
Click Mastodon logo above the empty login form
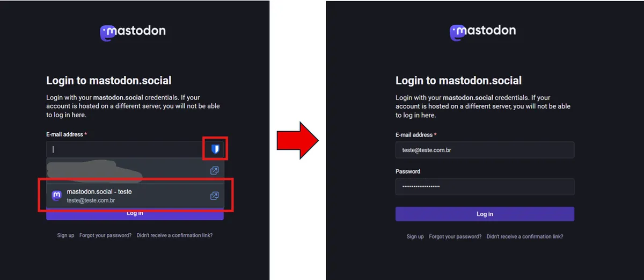[x=133, y=33]
